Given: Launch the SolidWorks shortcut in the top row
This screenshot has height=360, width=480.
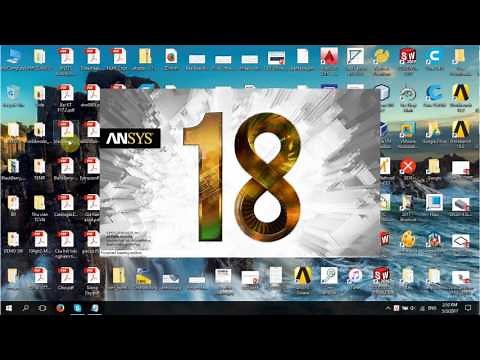Looking at the screenshot, I should [x=408, y=56].
